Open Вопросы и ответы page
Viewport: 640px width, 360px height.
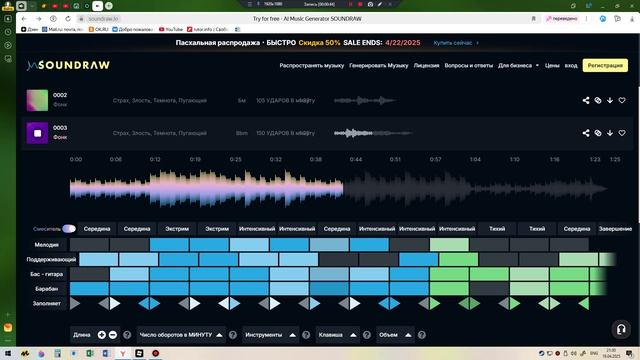tap(469, 66)
